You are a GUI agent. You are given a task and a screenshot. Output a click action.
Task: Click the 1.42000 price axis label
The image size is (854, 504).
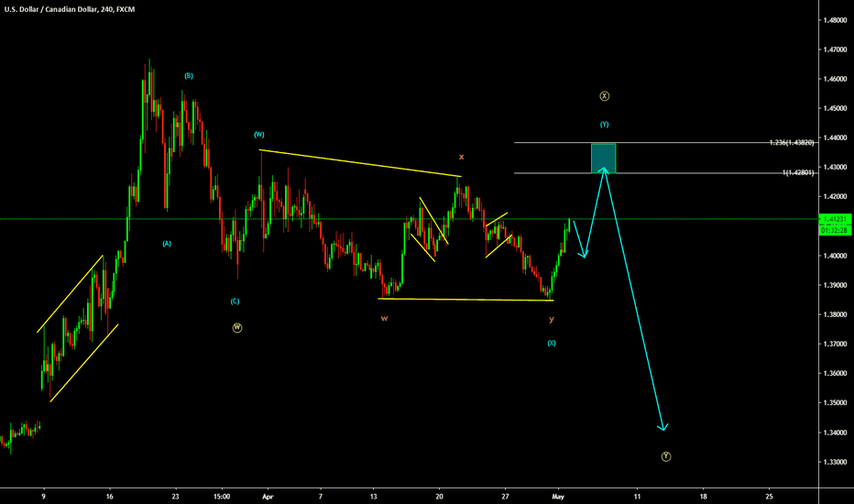tap(836, 197)
